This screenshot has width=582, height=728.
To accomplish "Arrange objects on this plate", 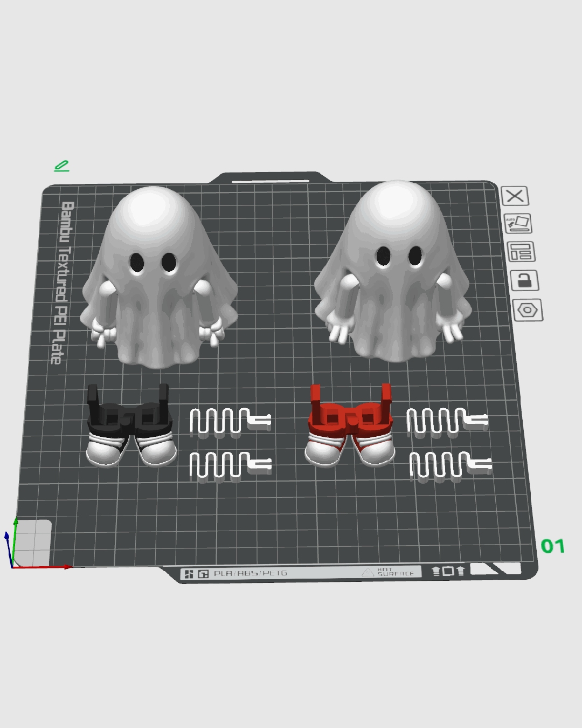I will click(x=521, y=252).
